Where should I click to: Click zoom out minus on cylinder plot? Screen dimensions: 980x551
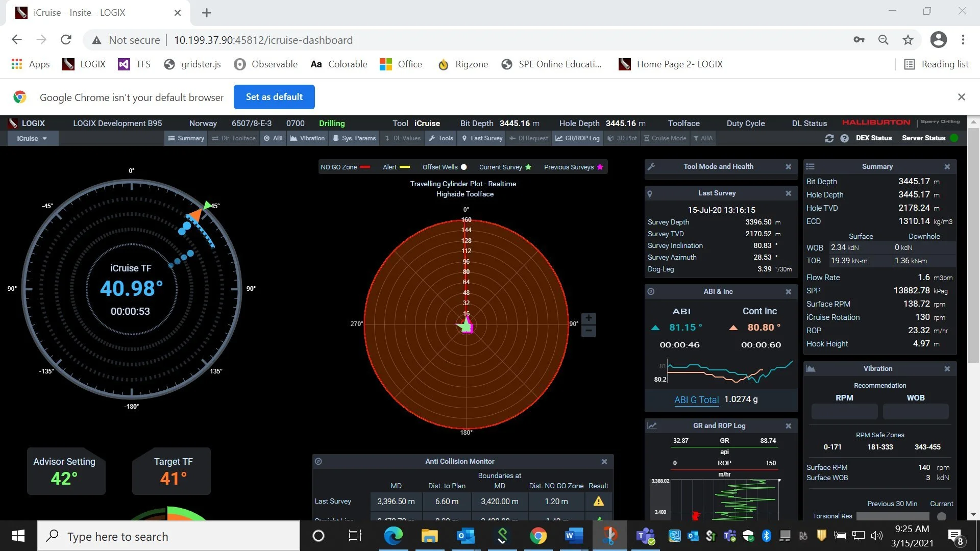pyautogui.click(x=589, y=331)
